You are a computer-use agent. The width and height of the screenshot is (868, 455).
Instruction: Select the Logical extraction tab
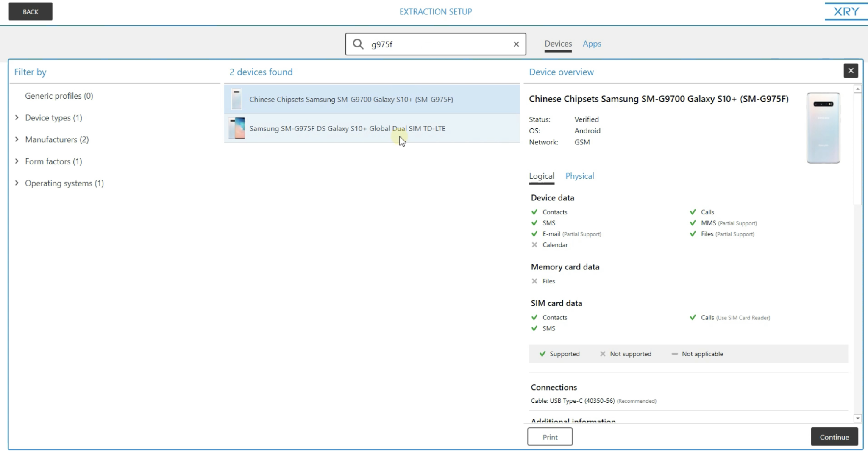541,176
